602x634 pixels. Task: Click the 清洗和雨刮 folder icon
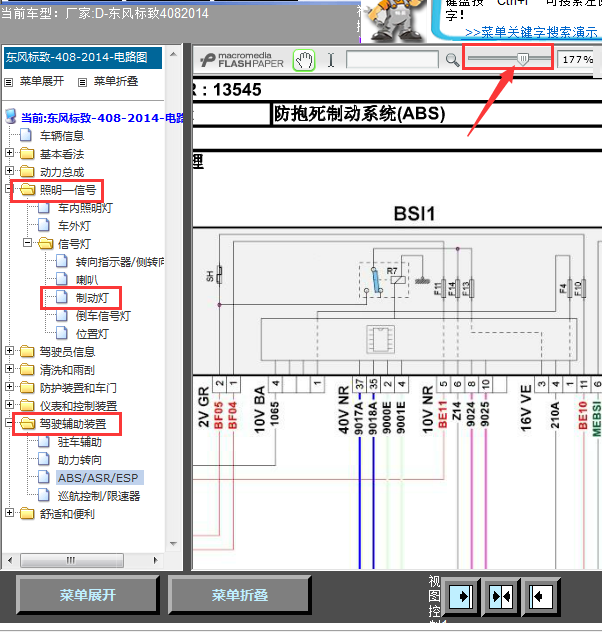(27, 369)
